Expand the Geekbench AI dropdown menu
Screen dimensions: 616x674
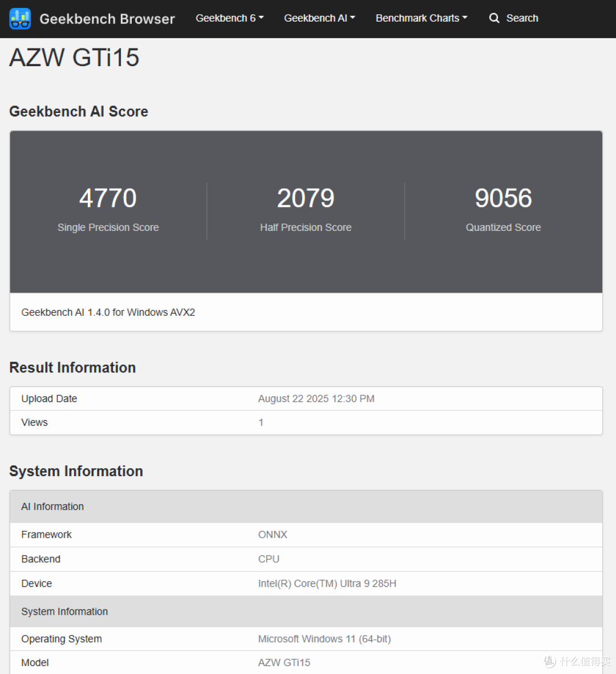click(x=319, y=18)
